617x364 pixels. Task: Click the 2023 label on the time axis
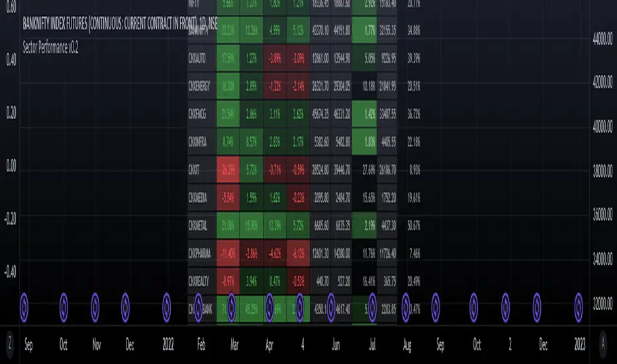click(580, 345)
